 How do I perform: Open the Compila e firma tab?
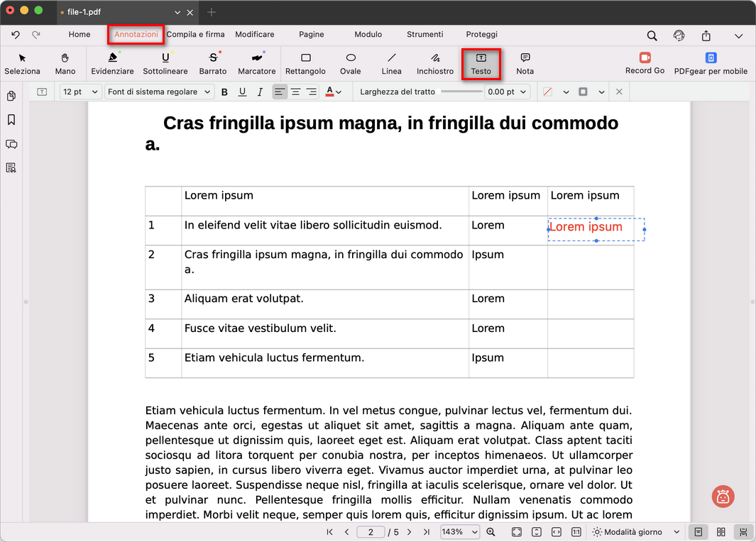(x=195, y=34)
